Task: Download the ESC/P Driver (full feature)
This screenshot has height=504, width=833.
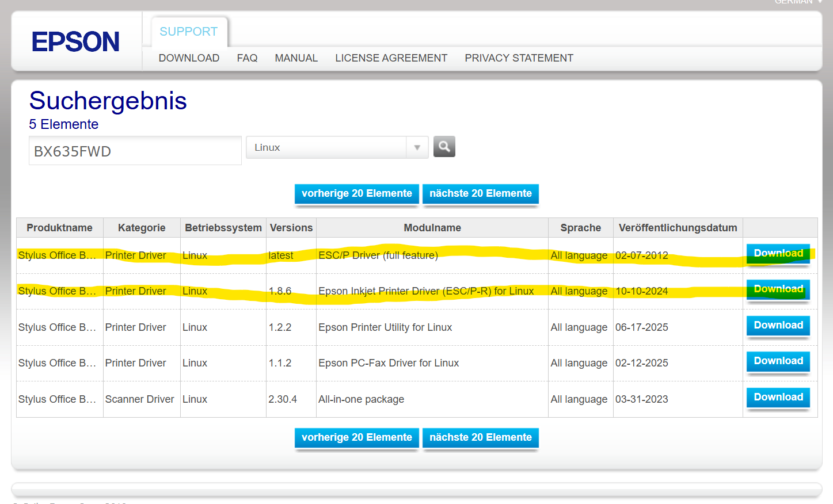Action: [778, 254]
